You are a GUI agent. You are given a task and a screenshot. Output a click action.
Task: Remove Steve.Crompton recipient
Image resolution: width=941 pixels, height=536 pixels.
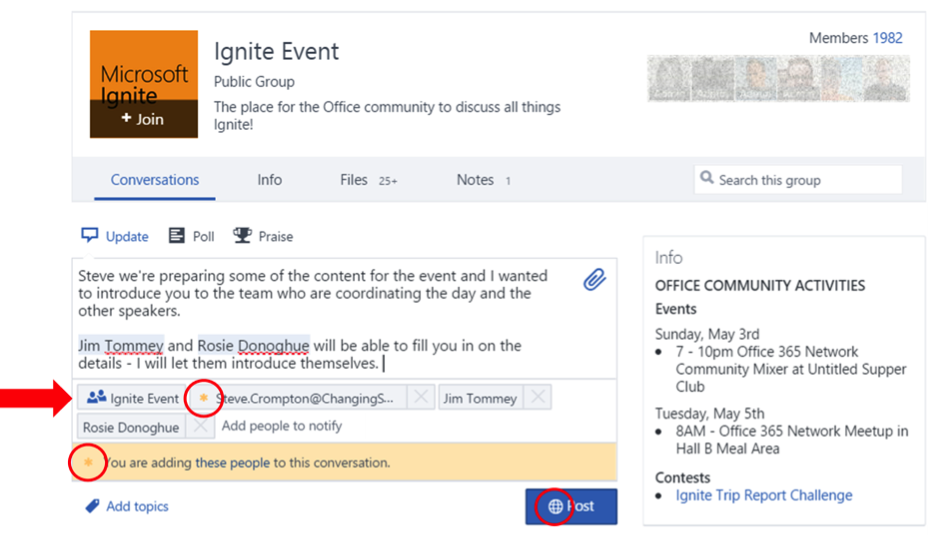pyautogui.click(x=421, y=397)
